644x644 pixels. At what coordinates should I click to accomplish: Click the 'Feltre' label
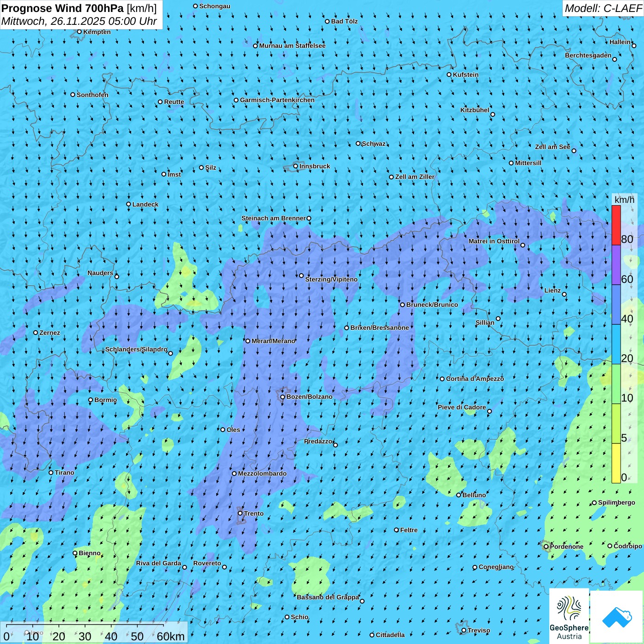point(409,530)
